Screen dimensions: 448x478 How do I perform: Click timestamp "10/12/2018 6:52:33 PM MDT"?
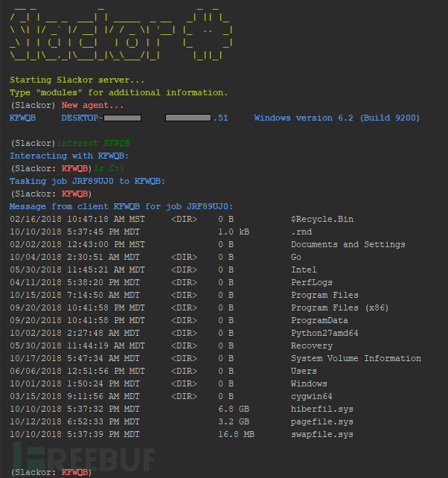pyautogui.click(x=74, y=422)
